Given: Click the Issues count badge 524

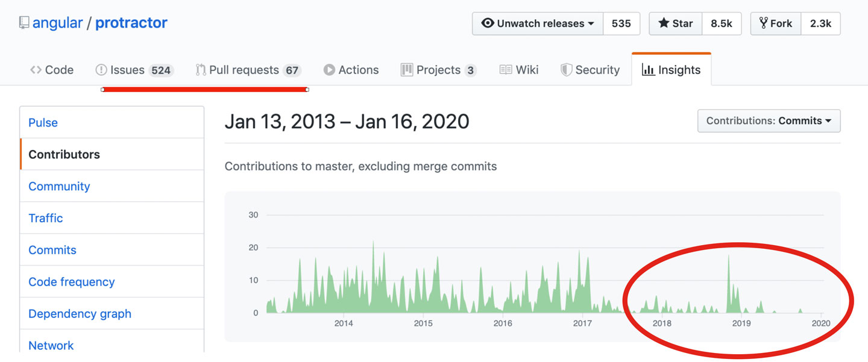Looking at the screenshot, I should [161, 70].
